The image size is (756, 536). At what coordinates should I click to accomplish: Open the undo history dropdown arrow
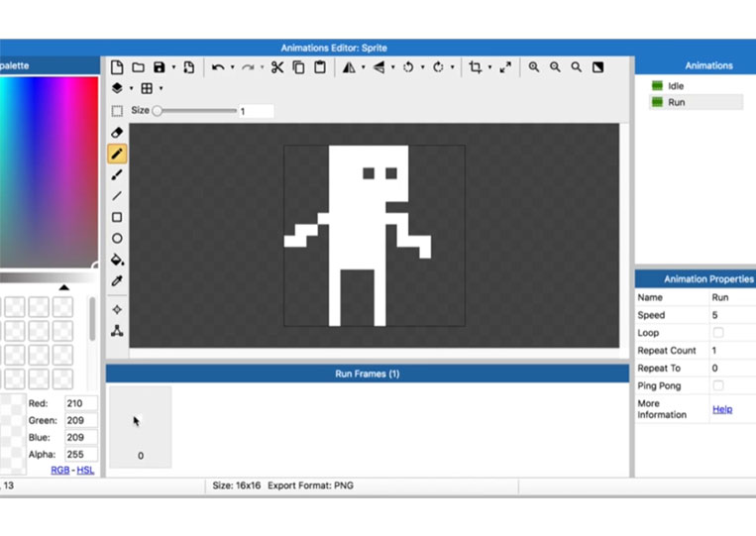tap(233, 67)
